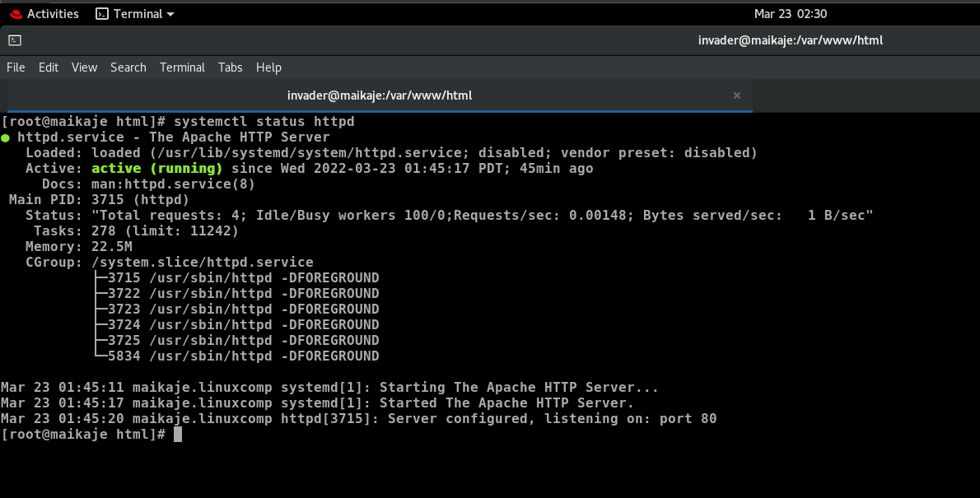Open the Terminal application menu dropdown
Viewport: 980px width, 498px height.
135,14
